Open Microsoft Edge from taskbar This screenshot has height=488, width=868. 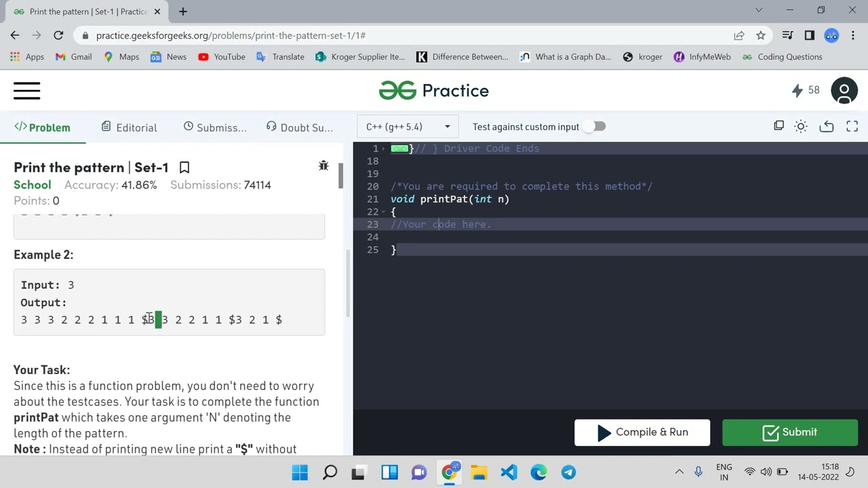(538, 472)
